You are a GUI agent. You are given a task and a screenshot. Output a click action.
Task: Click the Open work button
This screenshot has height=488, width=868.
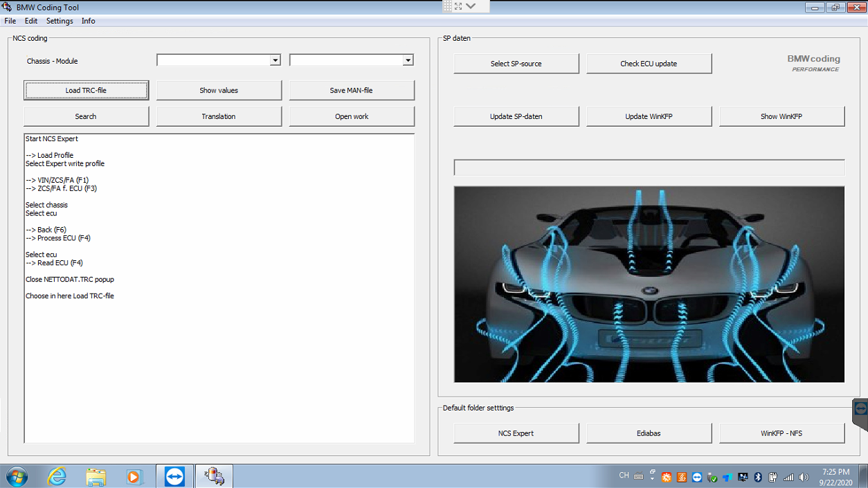[352, 116]
